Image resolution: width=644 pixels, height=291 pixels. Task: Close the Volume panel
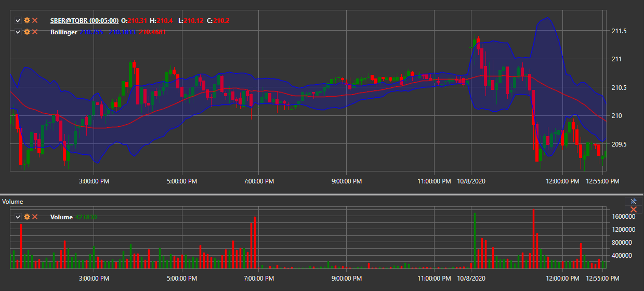[633, 209]
